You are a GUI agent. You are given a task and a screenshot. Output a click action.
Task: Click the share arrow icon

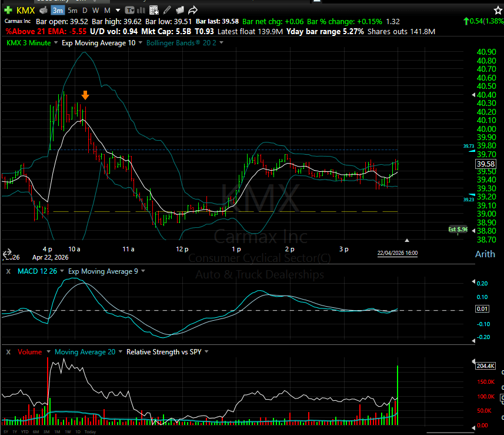click(193, 10)
